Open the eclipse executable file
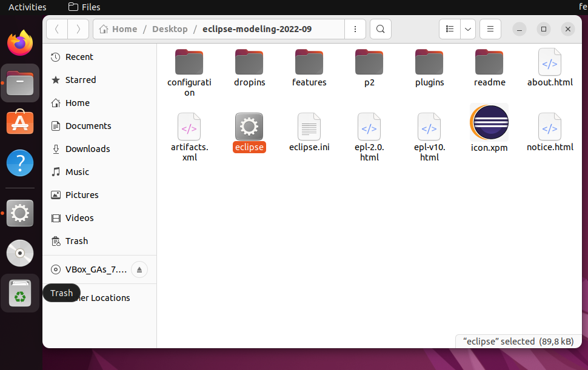 coord(249,127)
